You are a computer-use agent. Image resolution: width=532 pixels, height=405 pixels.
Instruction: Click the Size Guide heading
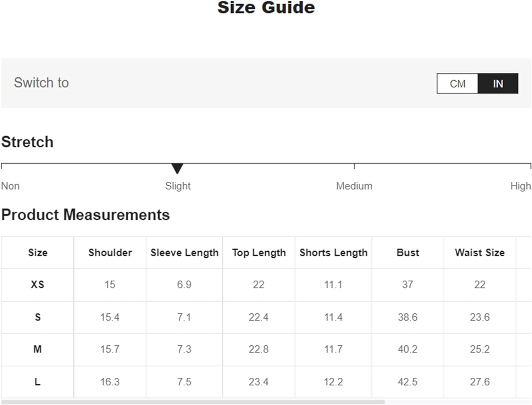click(266, 8)
